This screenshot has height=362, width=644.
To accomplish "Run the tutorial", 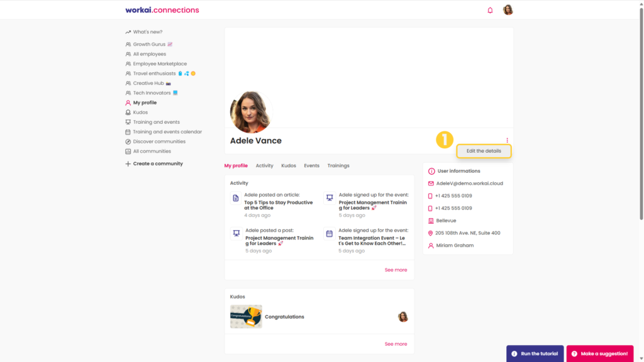I will 535,353.
